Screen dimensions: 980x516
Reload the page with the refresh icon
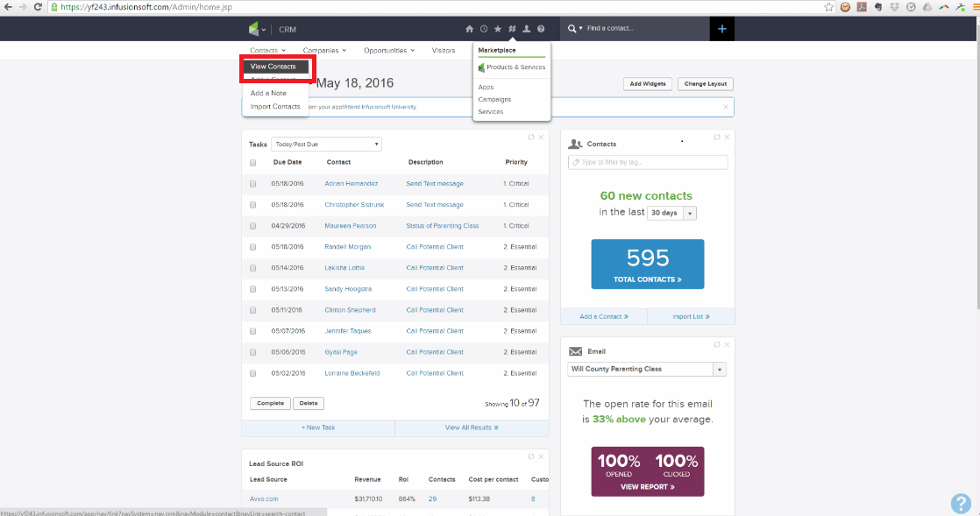(38, 7)
